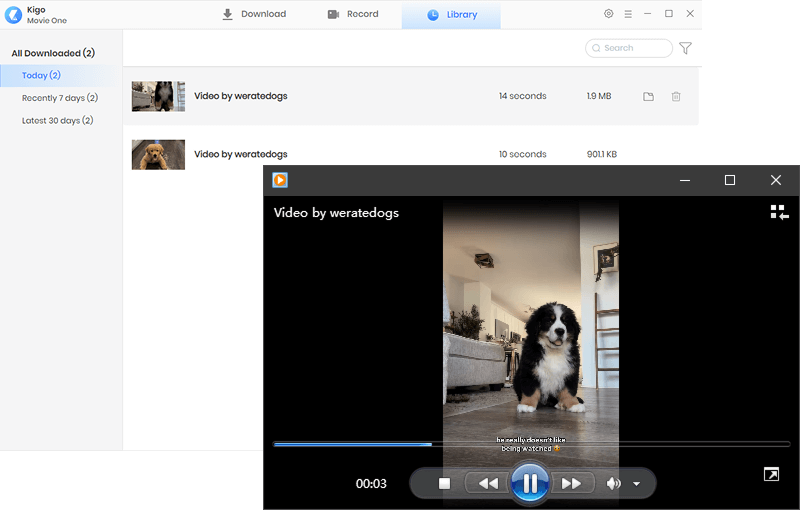
Task: Click the Media Player title icon
Action: tap(280, 180)
